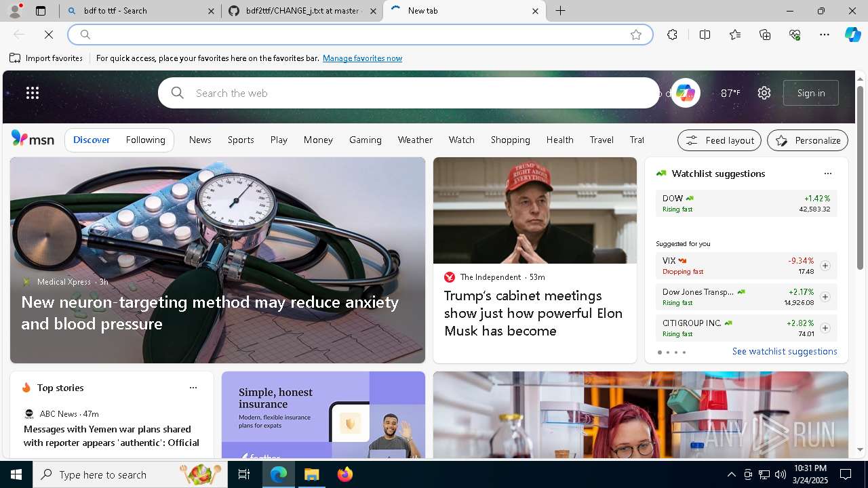Stop loading the page
This screenshot has height=488, width=868.
(x=49, y=35)
